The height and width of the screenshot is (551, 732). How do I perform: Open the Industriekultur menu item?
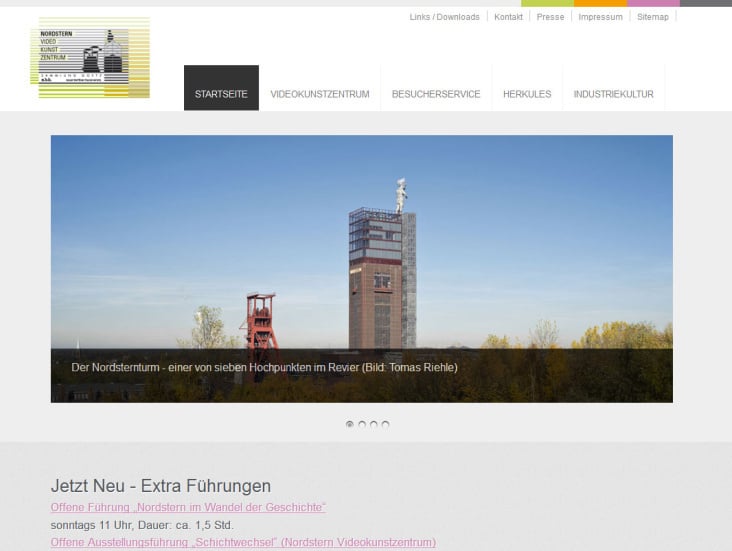(x=613, y=94)
